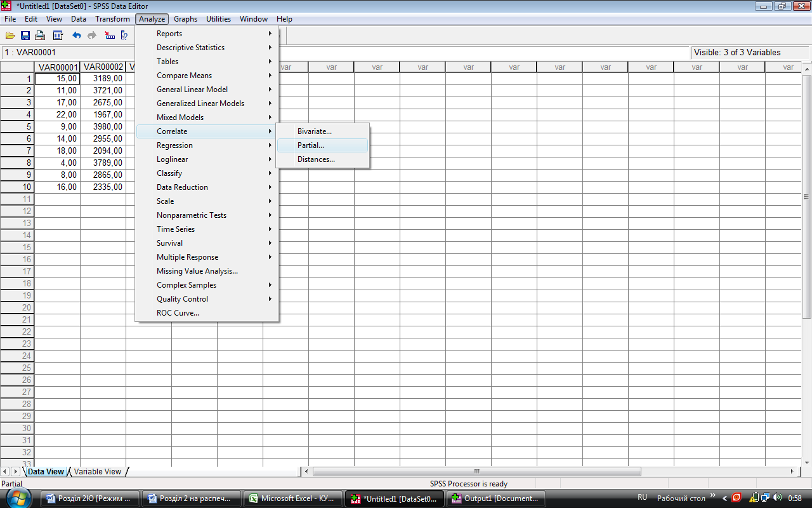Select Partial... in Correlate submenu

point(323,145)
